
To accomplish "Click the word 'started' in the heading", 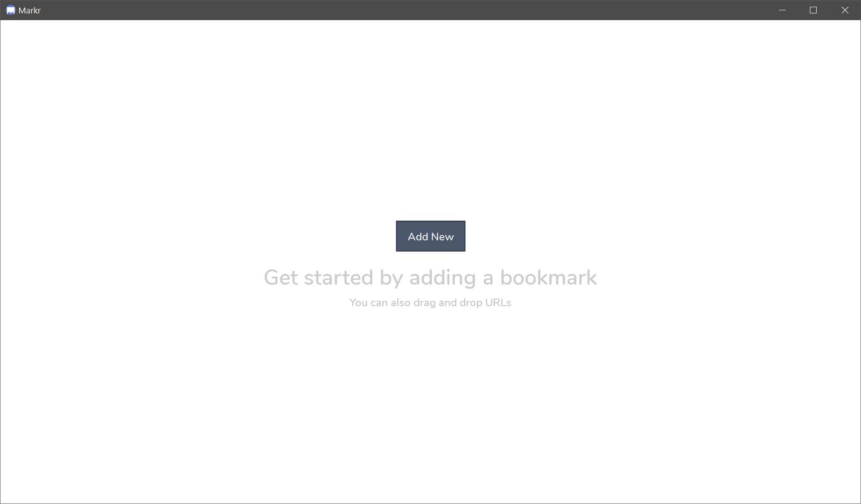I will point(338,278).
